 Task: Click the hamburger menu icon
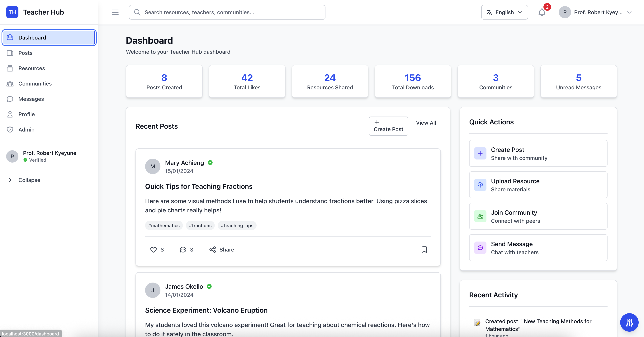coord(115,12)
